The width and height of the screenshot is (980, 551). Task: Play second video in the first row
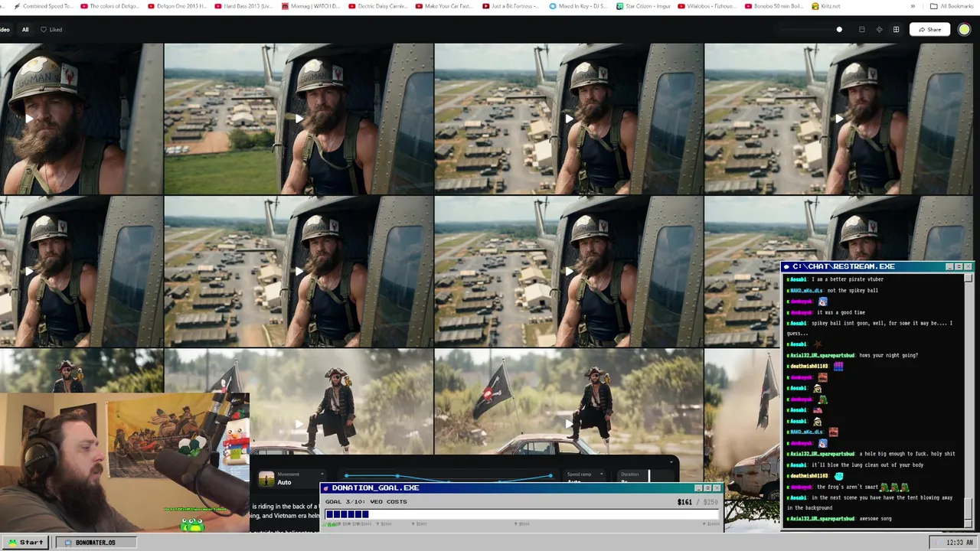point(299,119)
